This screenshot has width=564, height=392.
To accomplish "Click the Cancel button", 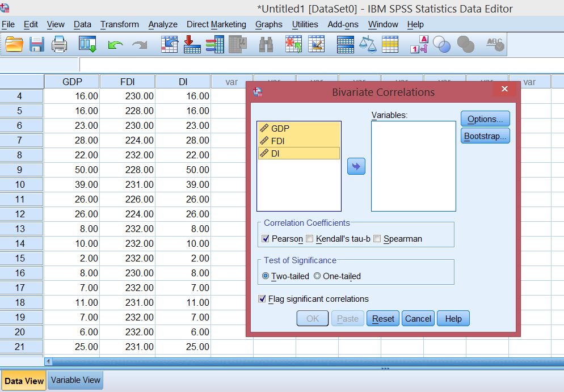I will [x=418, y=319].
